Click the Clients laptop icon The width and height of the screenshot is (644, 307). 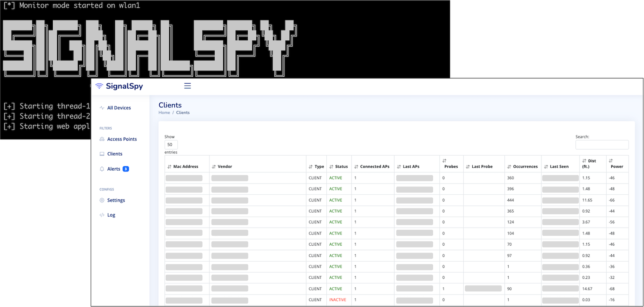pos(102,154)
